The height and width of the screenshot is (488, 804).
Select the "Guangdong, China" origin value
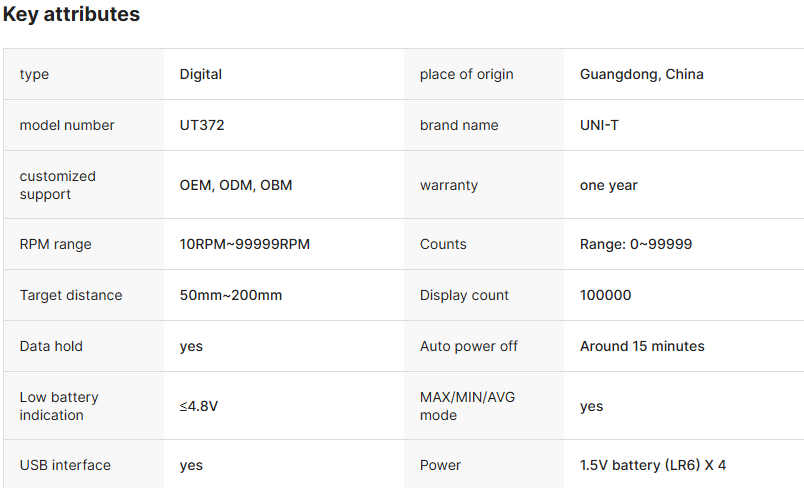(x=641, y=74)
